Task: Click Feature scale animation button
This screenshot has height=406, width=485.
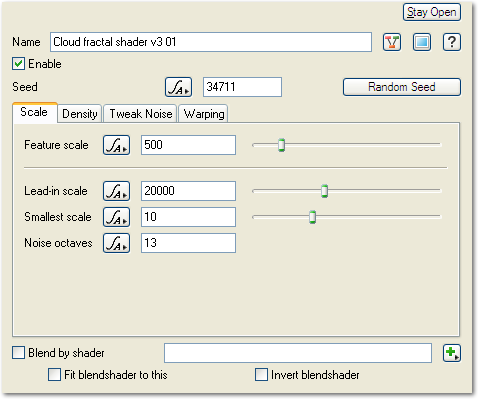Action: tap(116, 145)
